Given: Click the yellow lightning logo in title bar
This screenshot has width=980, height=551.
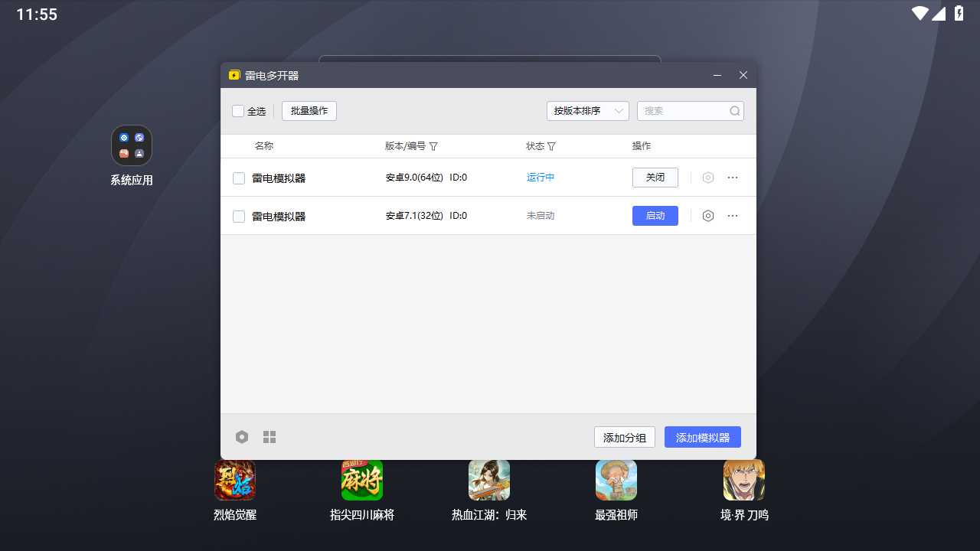Looking at the screenshot, I should coord(234,75).
